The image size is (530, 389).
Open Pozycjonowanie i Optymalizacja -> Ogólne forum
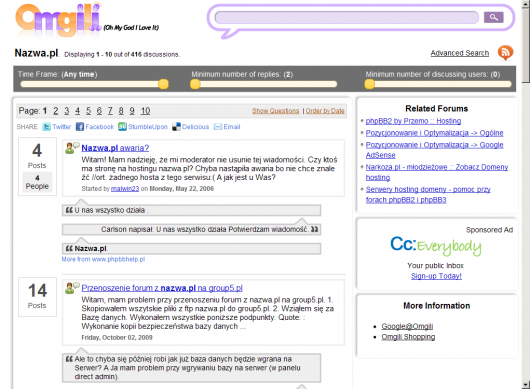(x=435, y=133)
